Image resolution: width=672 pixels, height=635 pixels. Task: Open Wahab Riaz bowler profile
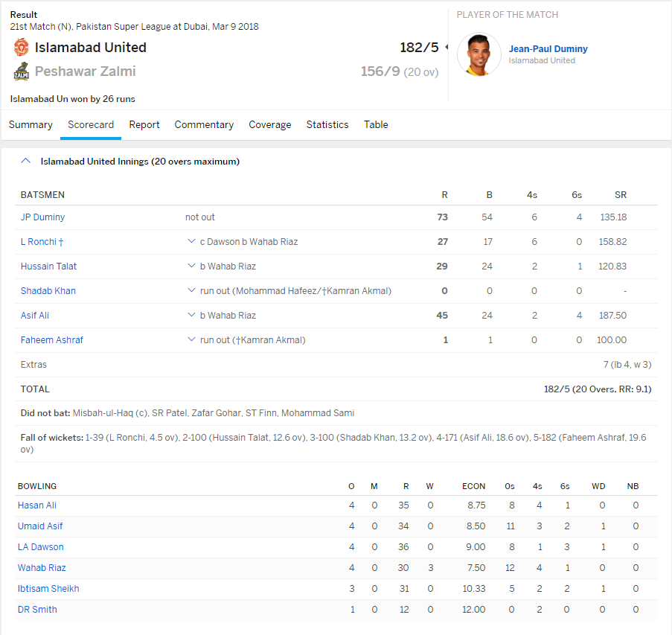(x=42, y=568)
